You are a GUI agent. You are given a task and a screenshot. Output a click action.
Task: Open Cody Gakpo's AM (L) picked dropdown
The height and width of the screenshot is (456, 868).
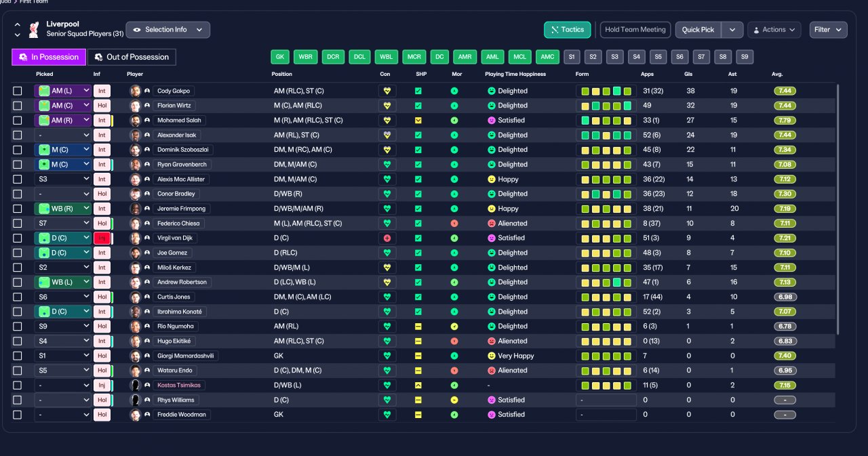(63, 91)
